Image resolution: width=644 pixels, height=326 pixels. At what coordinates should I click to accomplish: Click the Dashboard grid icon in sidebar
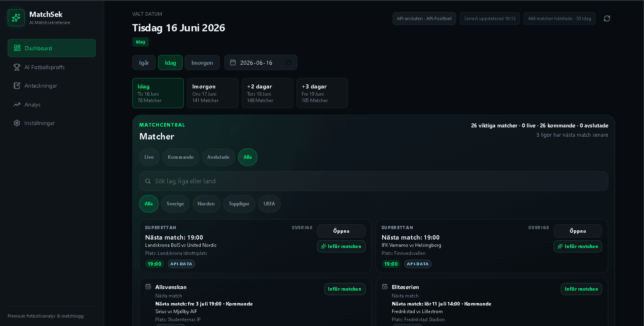click(x=17, y=48)
